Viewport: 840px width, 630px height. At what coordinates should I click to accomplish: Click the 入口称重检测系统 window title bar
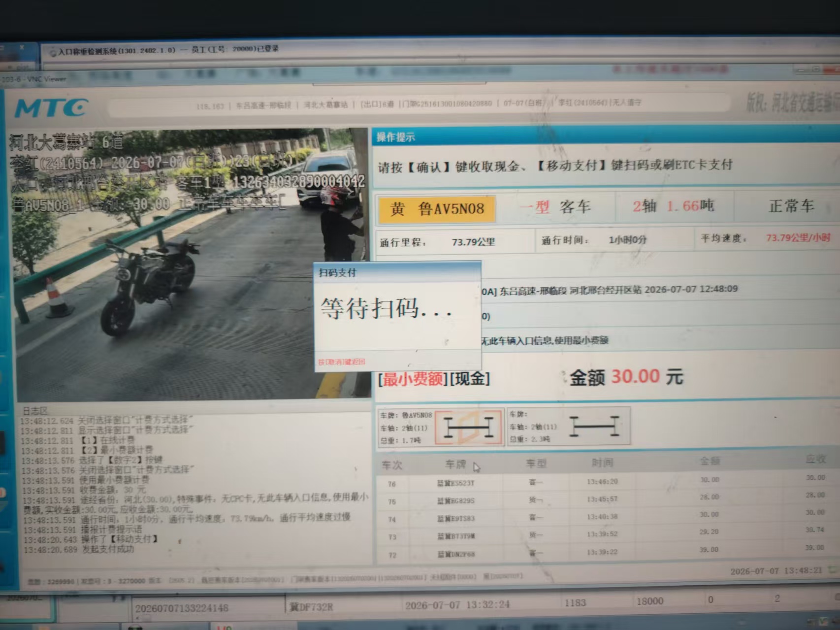(168, 50)
